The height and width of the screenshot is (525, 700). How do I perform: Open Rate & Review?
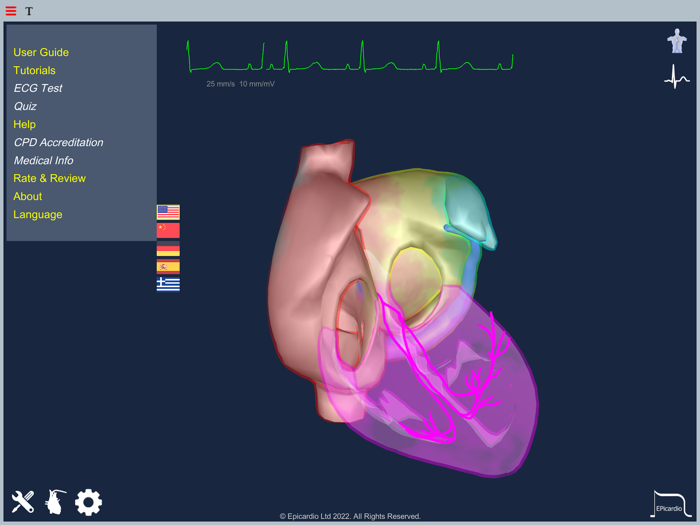pos(50,178)
